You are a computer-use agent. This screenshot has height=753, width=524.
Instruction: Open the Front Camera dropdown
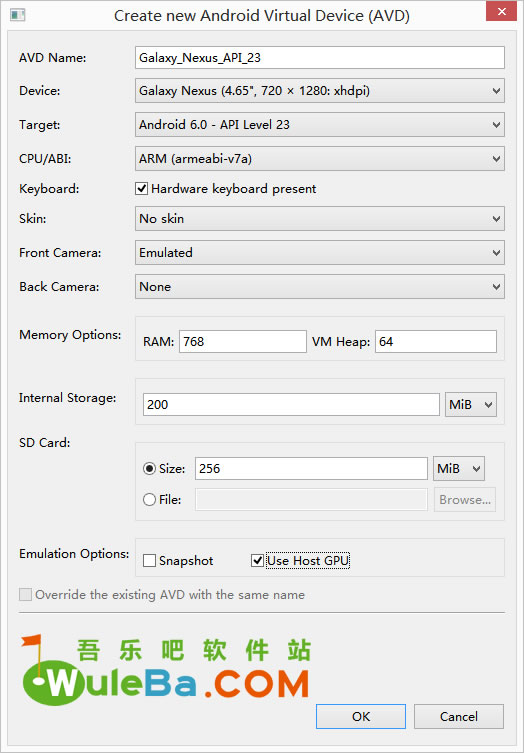(x=320, y=253)
